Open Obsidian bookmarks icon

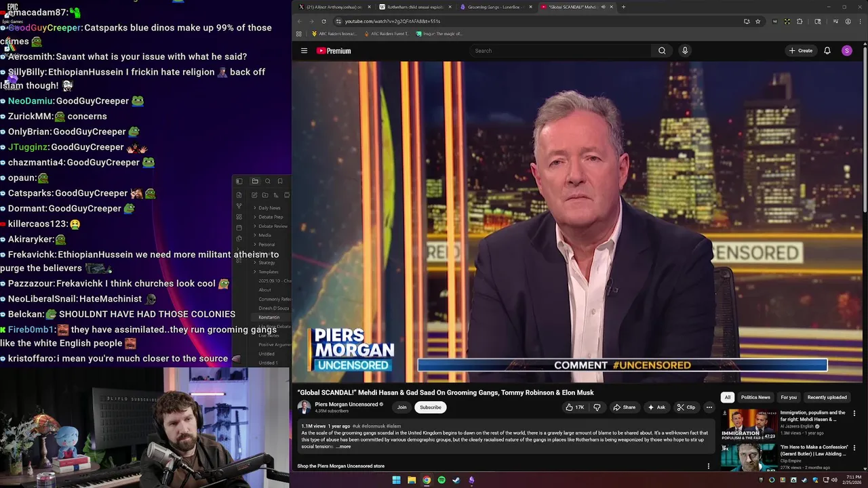(x=280, y=181)
